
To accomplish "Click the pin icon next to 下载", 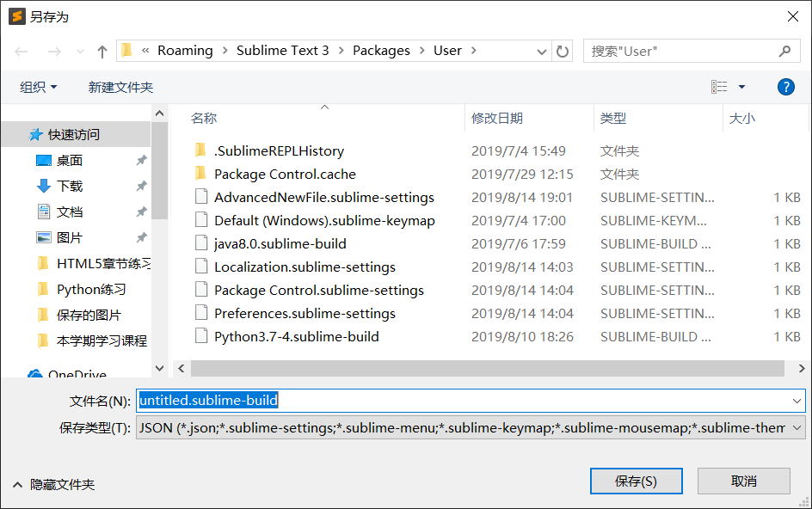I will [x=141, y=187].
